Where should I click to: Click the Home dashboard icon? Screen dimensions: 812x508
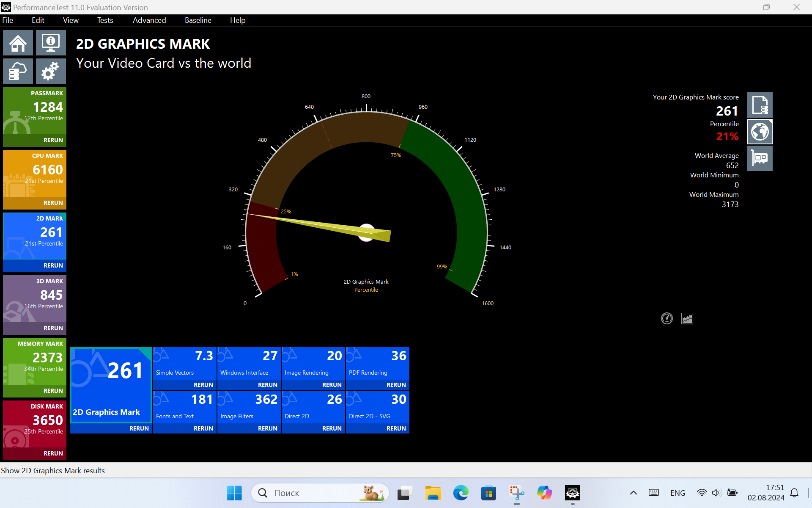click(x=18, y=43)
